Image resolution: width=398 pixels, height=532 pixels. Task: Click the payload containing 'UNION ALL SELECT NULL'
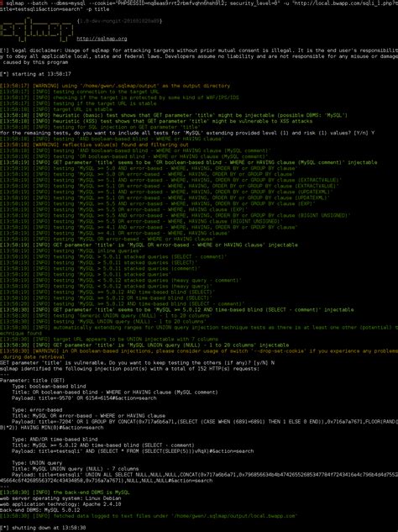coord(199,477)
